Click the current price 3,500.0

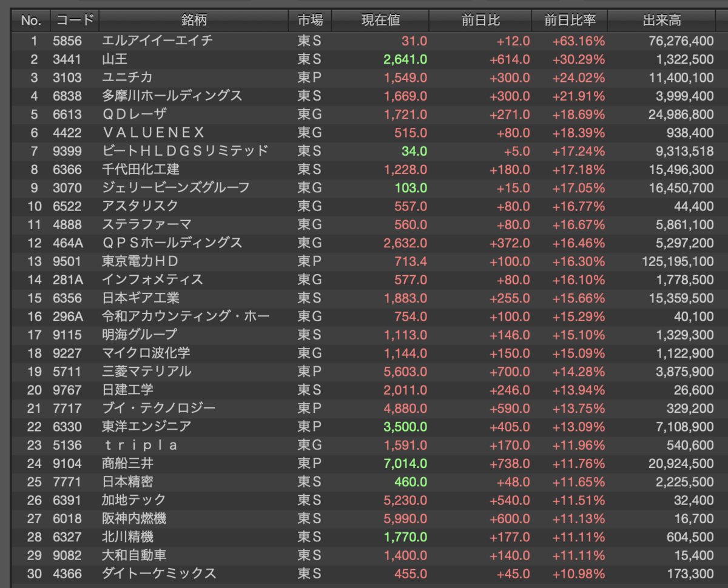(x=405, y=427)
